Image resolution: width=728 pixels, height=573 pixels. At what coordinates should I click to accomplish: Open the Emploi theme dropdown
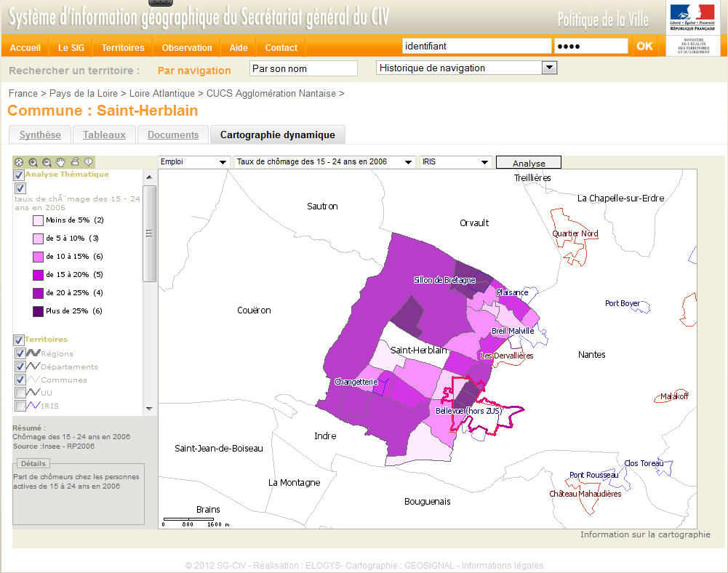point(193,161)
